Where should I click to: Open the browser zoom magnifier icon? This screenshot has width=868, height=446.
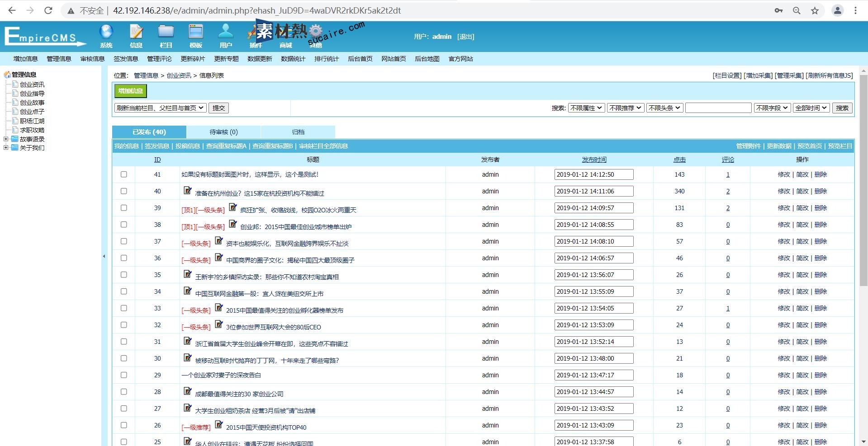[x=797, y=10]
